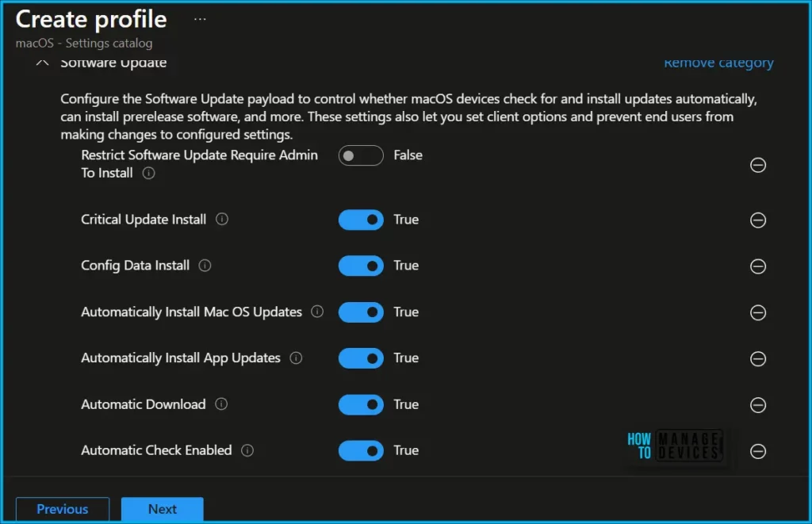This screenshot has width=812, height=524.
Task: Toggle Restrict Software Update Require Admin To Install
Action: [361, 155]
